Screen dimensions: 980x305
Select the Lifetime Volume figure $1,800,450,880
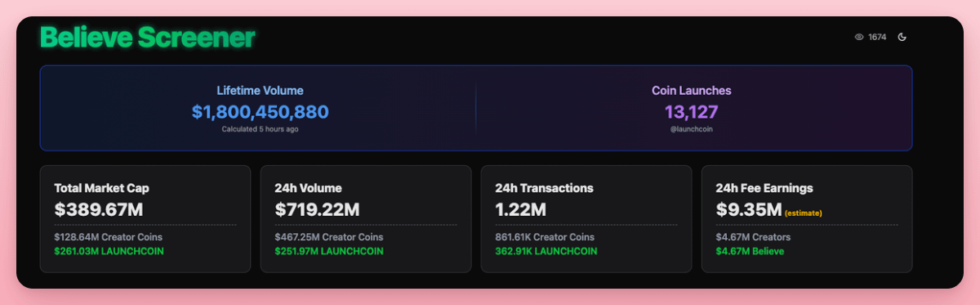tap(261, 112)
